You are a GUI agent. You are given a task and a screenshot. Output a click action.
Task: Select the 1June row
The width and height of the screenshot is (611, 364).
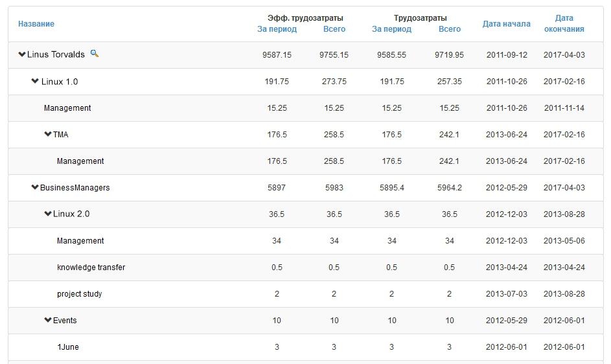point(306,347)
